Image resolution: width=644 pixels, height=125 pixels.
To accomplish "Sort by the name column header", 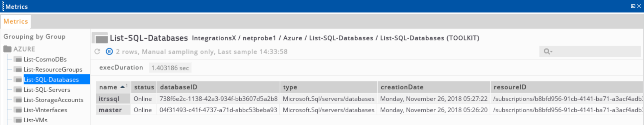I will (x=113, y=87).
